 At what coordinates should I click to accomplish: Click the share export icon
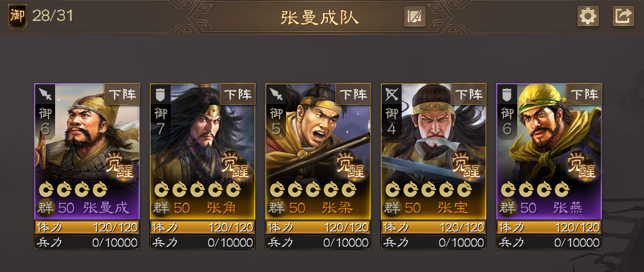[623, 17]
